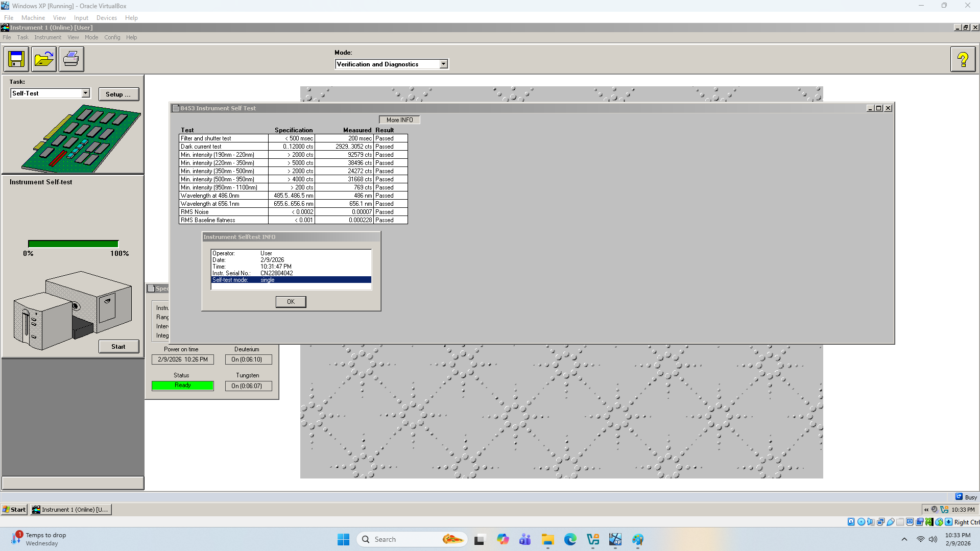
Task: Click the VirtualBox recording status icon
Action: click(920, 522)
